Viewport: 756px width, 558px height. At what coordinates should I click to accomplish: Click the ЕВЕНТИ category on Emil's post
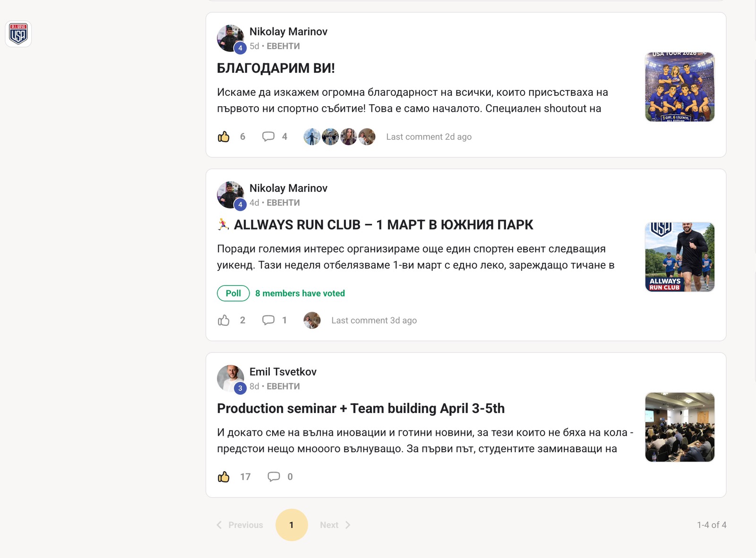pos(283,386)
